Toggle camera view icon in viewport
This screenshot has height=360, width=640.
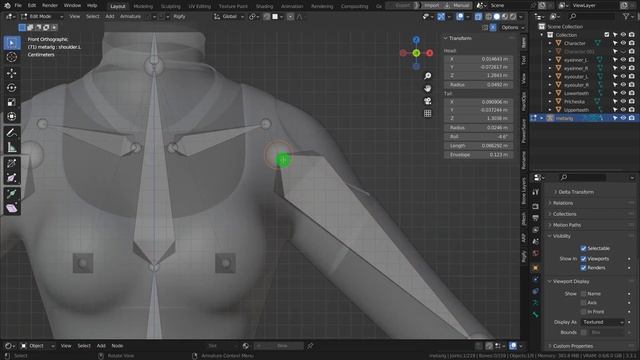(427, 101)
